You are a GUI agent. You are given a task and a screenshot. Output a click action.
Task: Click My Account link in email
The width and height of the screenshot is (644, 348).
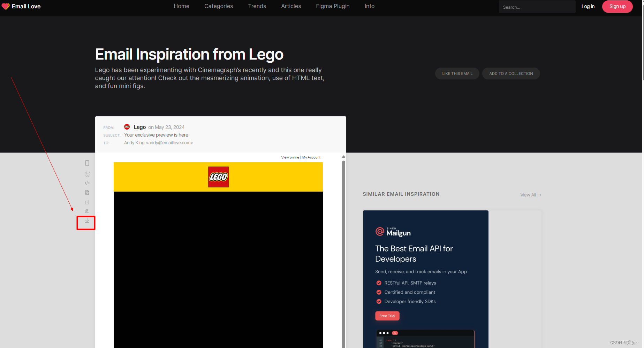pos(311,157)
